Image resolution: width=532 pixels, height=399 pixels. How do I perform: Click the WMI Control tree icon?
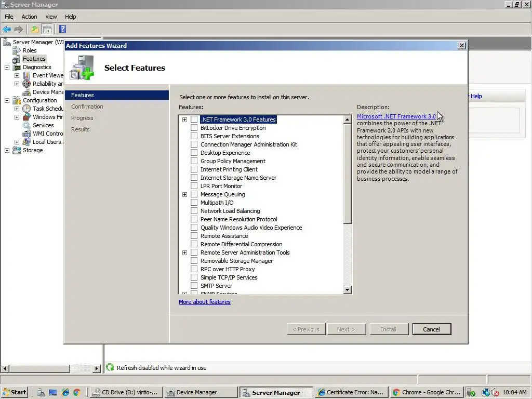click(x=26, y=134)
